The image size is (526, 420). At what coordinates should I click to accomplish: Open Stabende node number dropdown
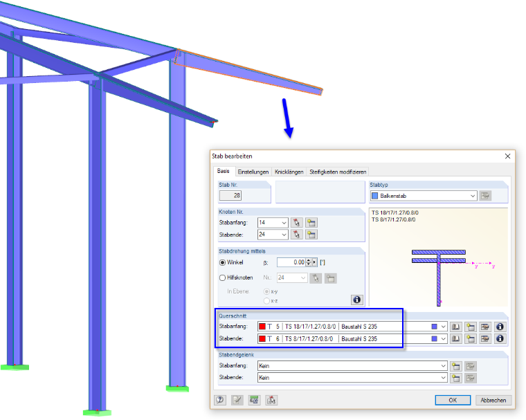(x=284, y=235)
